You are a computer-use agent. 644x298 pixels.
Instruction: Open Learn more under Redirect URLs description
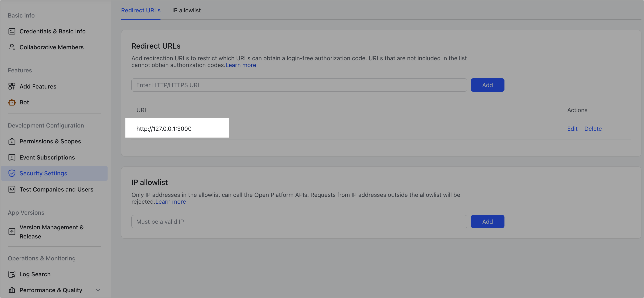pyautogui.click(x=241, y=65)
